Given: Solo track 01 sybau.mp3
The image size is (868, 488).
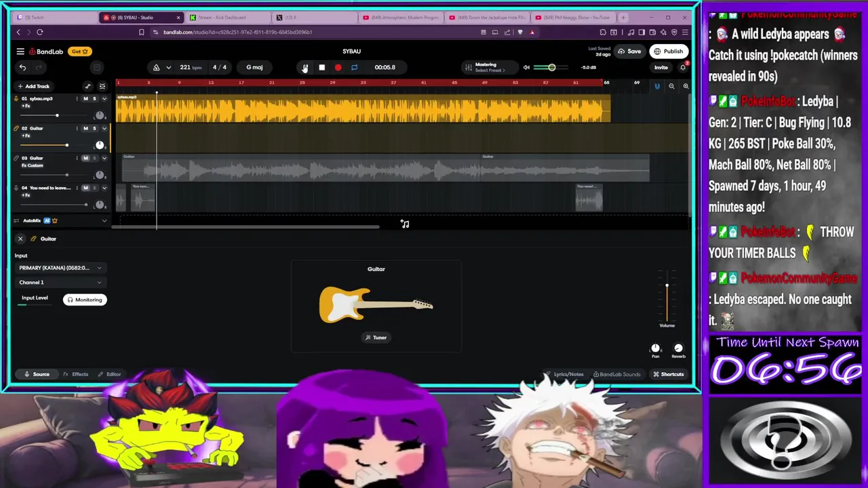Looking at the screenshot, I should point(94,99).
